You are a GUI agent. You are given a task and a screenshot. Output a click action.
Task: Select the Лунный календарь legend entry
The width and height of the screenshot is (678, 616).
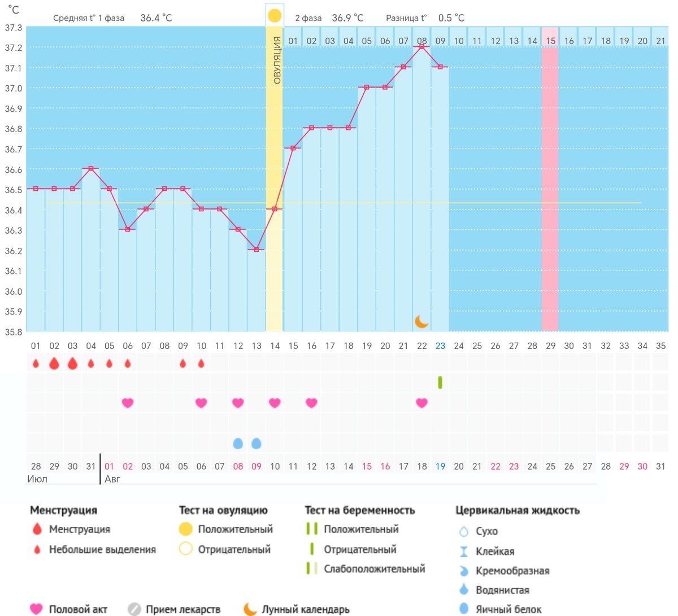click(297, 609)
